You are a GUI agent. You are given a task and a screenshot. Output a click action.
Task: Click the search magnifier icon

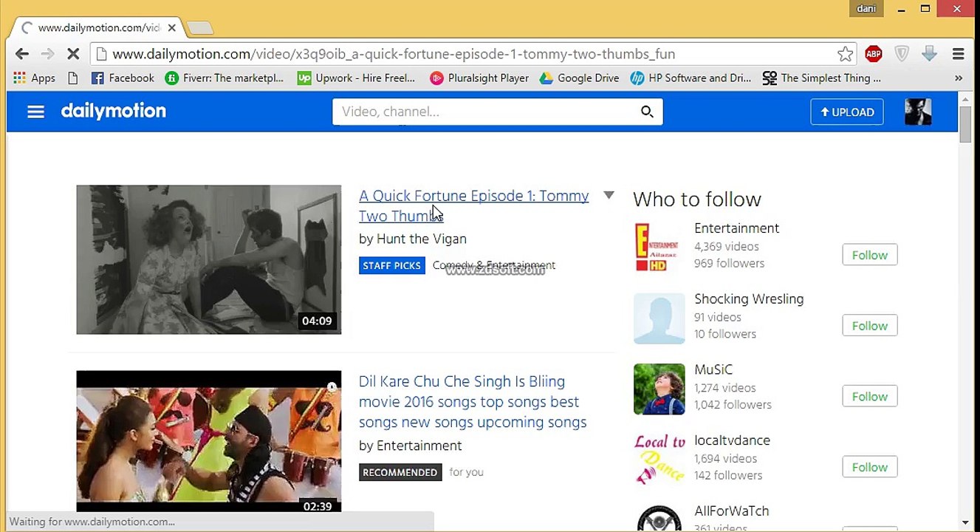(x=647, y=112)
